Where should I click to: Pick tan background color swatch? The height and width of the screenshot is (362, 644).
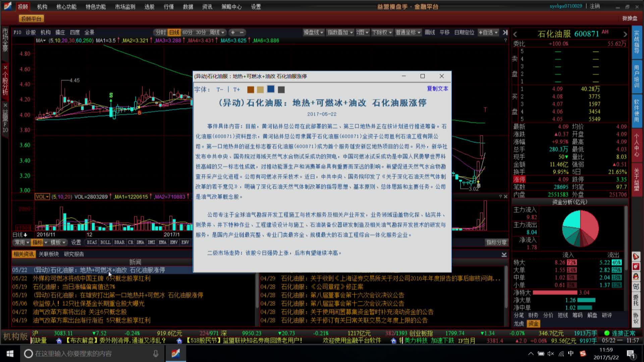(x=260, y=89)
